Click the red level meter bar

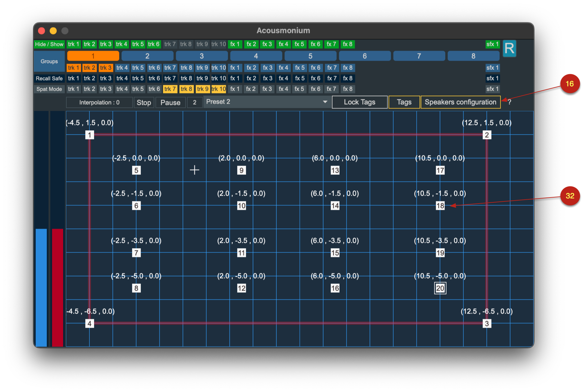(x=58, y=287)
